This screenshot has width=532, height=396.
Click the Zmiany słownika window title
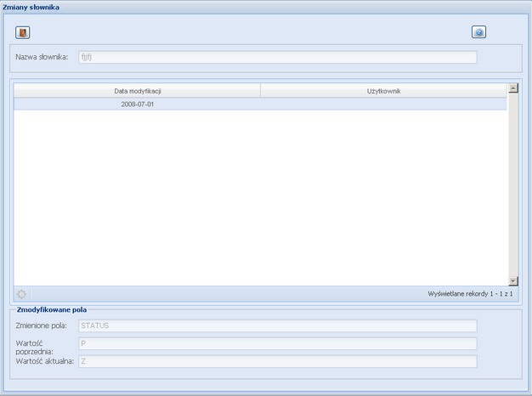click(31, 7)
